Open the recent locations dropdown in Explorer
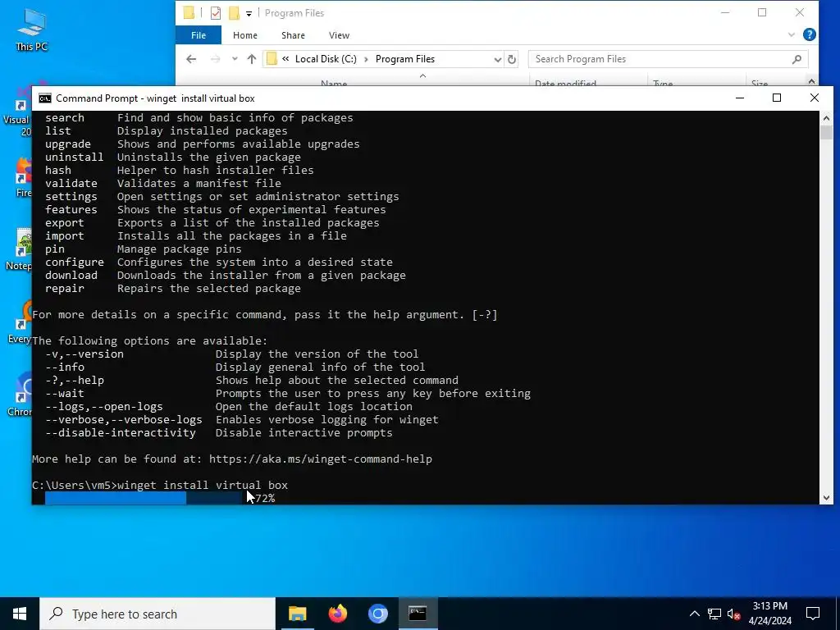Screen dimensions: 840x630 click(235, 59)
